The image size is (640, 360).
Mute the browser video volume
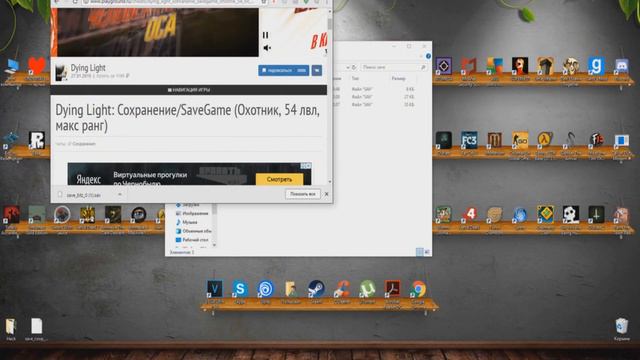click(267, 48)
